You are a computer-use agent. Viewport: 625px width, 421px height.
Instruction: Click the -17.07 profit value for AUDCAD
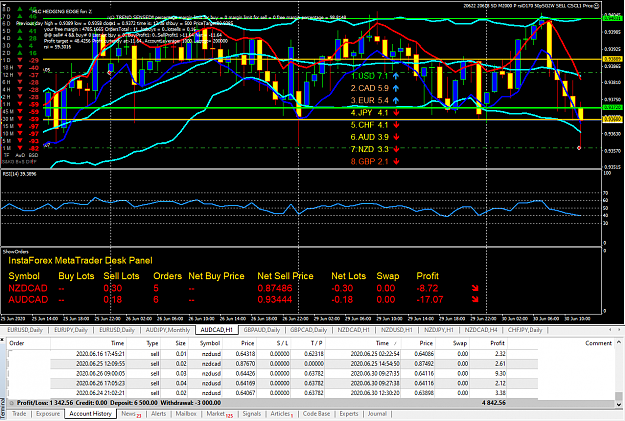pos(430,299)
